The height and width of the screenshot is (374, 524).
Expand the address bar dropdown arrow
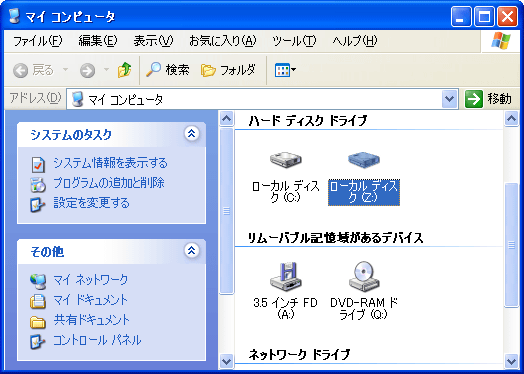449,99
